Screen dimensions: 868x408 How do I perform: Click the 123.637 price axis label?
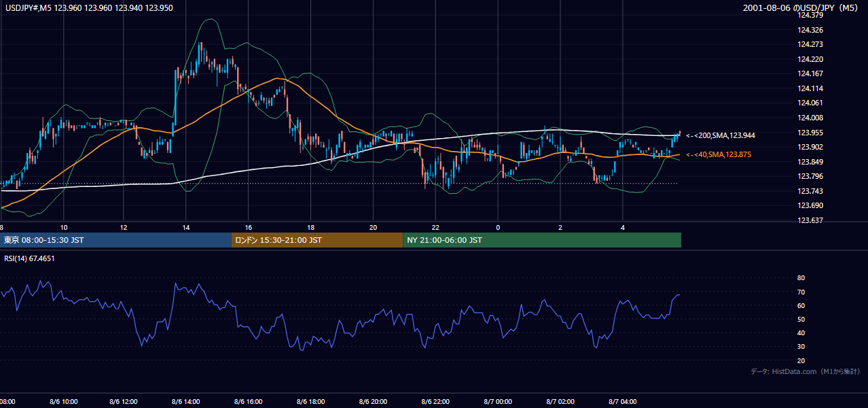(810, 220)
